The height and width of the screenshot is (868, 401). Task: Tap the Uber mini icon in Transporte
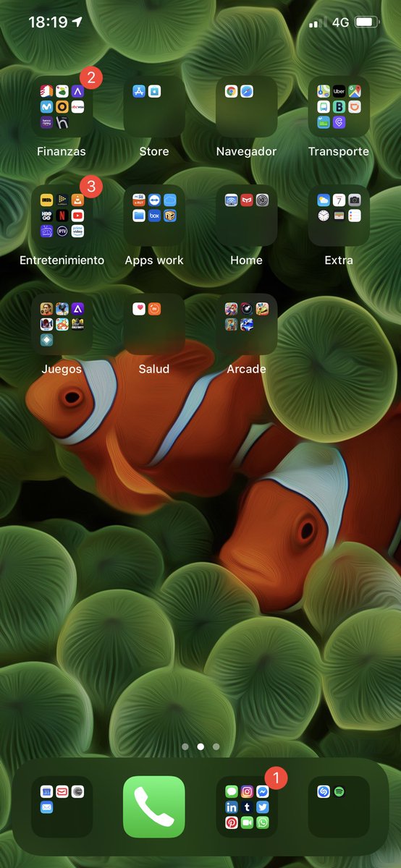pos(339,92)
